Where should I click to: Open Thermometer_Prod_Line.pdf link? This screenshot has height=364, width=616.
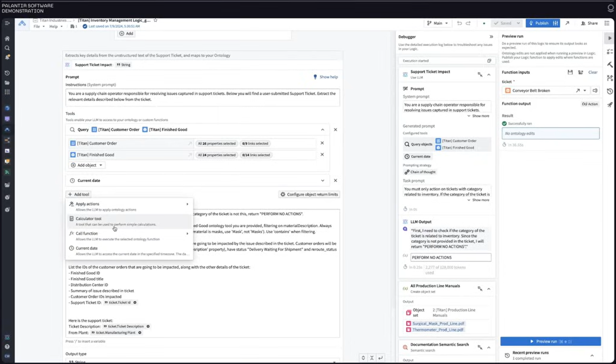pyautogui.click(x=438, y=329)
